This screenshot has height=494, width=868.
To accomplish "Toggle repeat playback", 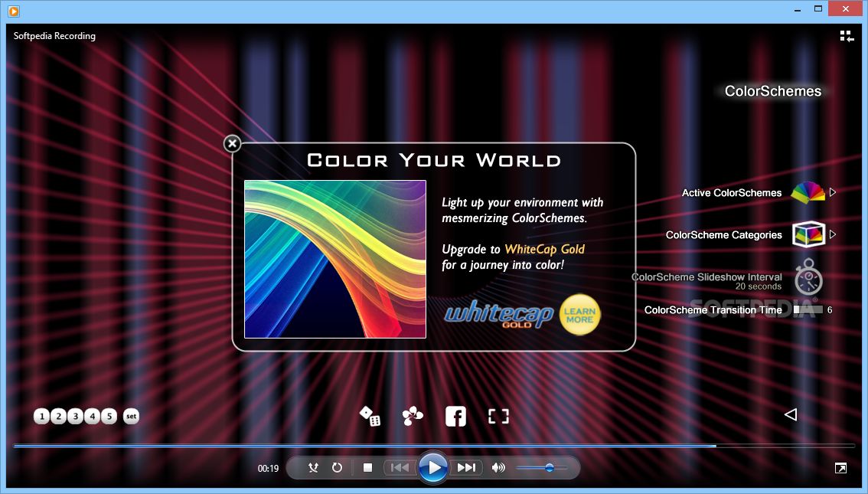I will pos(337,467).
